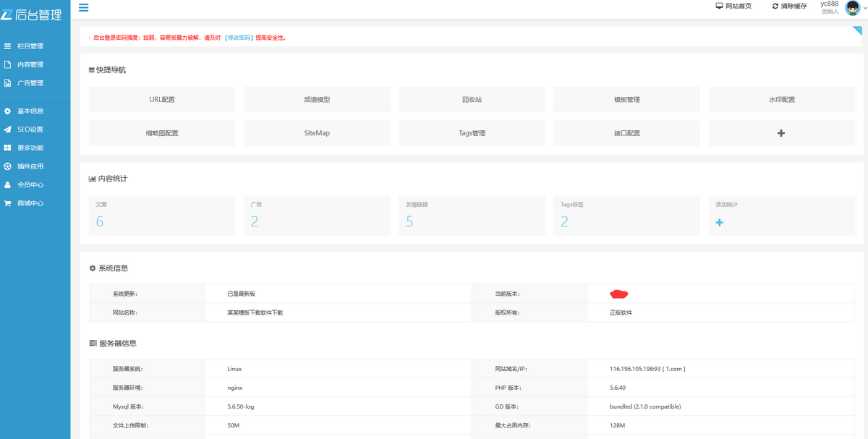The image size is (868, 439).
Task: Open the 接口配置 shortcut
Action: pyautogui.click(x=626, y=133)
